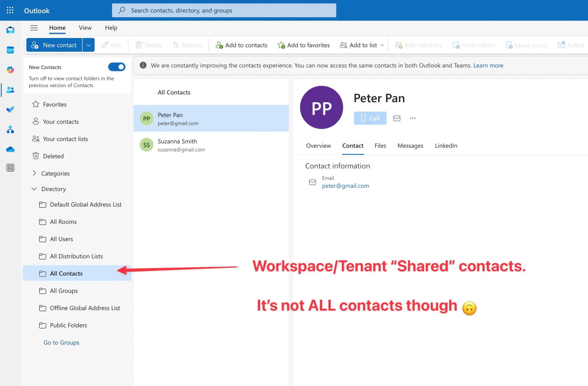The width and height of the screenshot is (588, 386).
Task: Click Suzanna Smith's SS avatar
Action: tap(146, 145)
